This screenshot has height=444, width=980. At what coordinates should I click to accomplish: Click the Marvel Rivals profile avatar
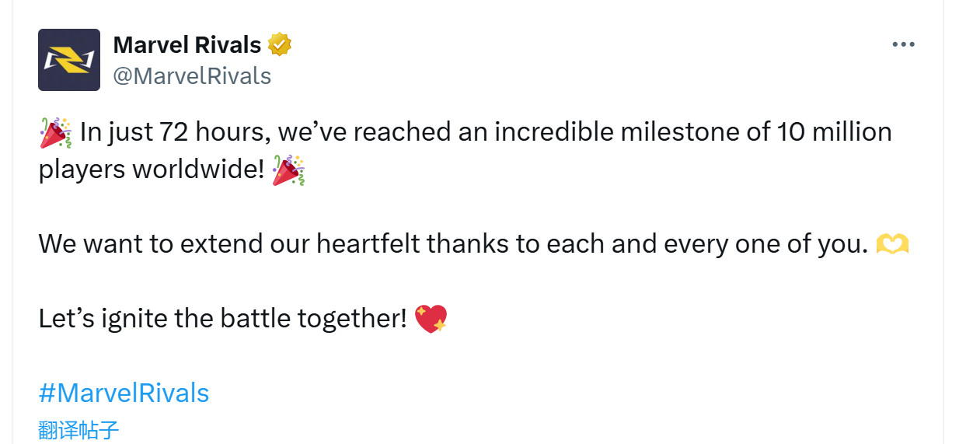pyautogui.click(x=69, y=60)
